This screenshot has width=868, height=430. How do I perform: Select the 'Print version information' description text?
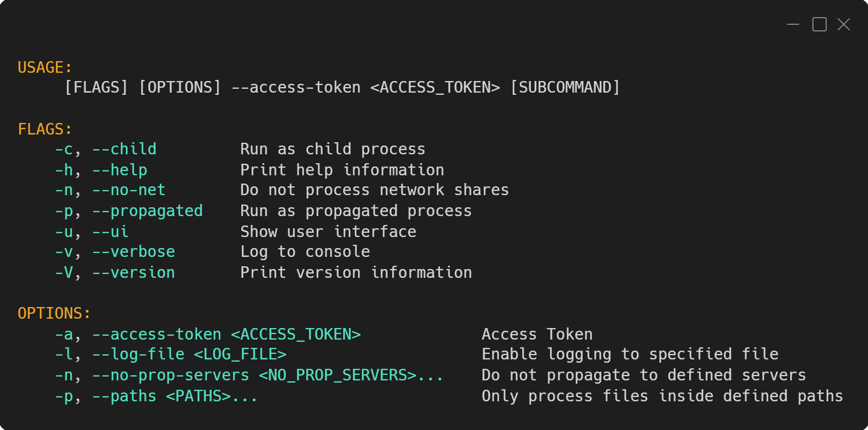coord(356,272)
